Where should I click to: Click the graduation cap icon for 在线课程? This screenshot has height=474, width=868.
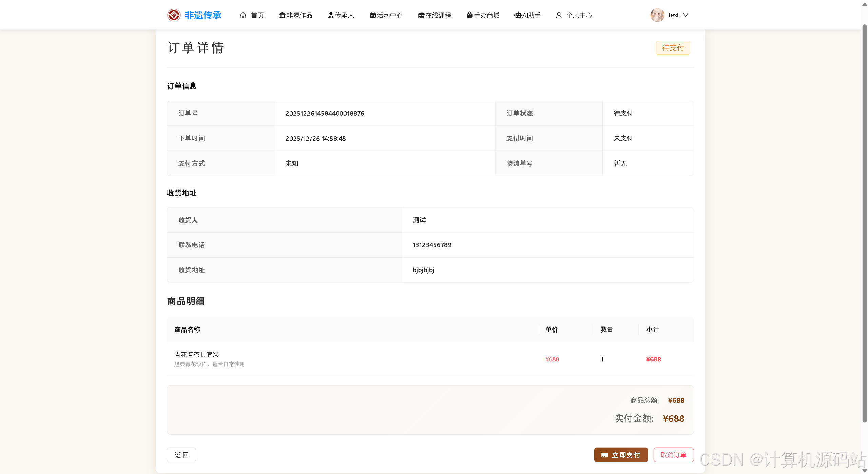pos(421,15)
